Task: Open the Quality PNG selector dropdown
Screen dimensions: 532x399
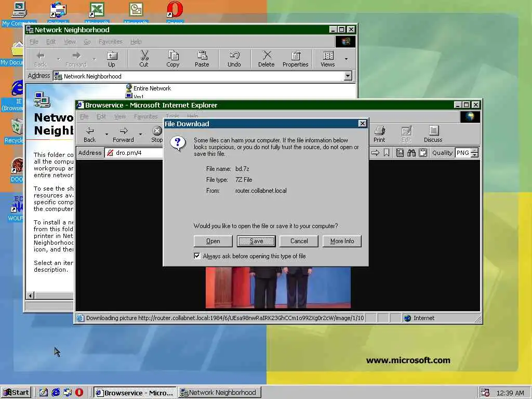Action: click(475, 153)
